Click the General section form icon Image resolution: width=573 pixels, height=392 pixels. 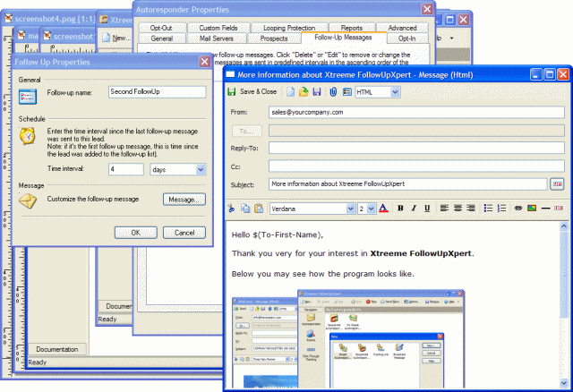[x=28, y=97]
